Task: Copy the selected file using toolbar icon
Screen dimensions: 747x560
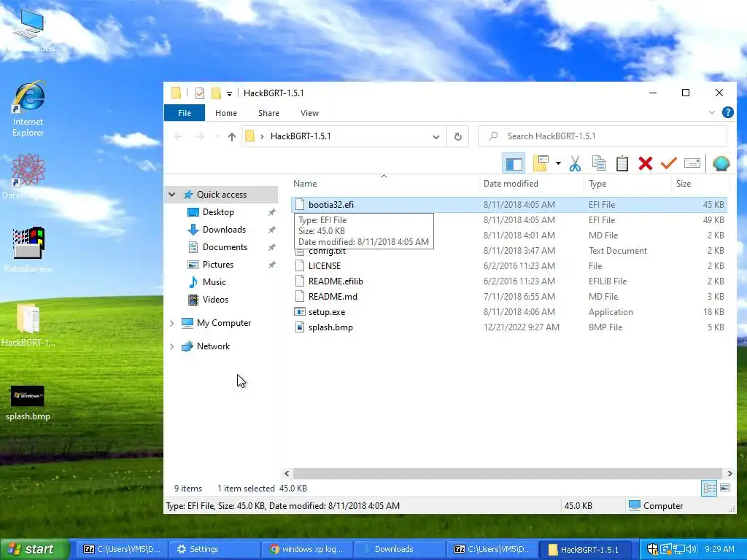Action: click(x=598, y=164)
